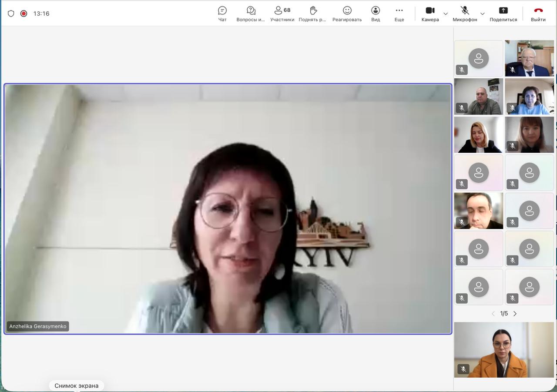Go to previous participants page

[493, 314]
